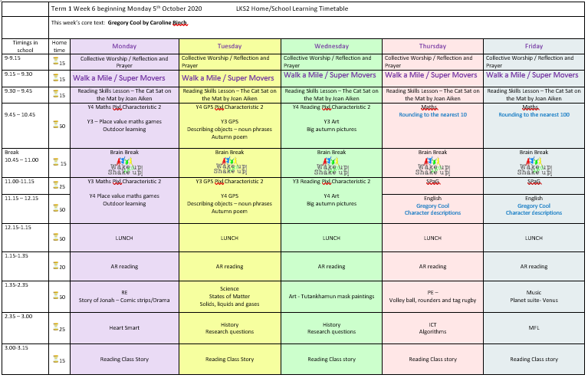Viewport: 588px width, 378px height.
Task: Click the Heart Smart cell on Monday
Action: 124,324
